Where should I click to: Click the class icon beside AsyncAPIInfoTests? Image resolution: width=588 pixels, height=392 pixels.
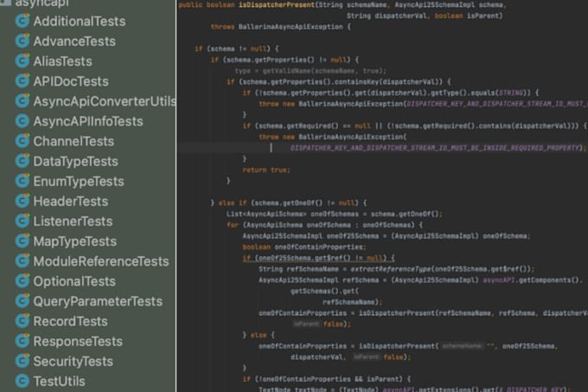click(22, 121)
